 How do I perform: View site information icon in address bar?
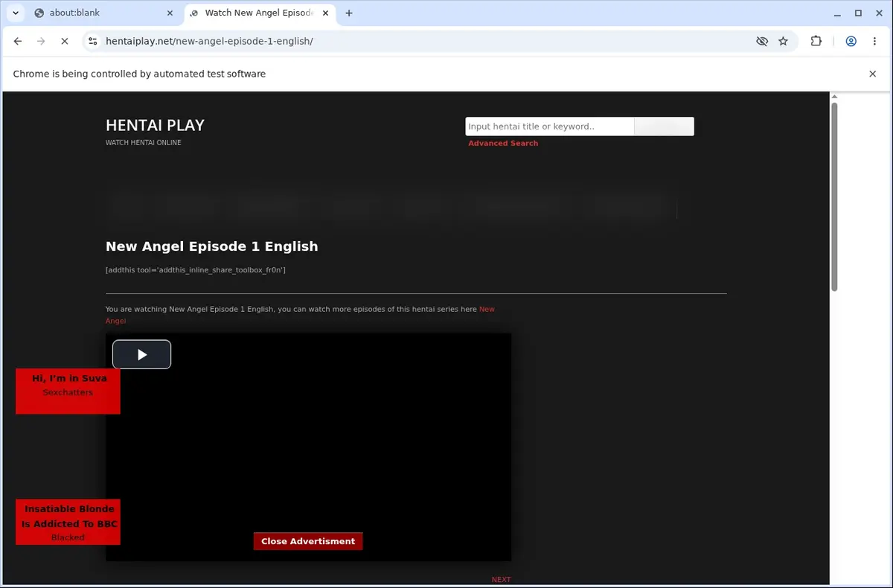(92, 41)
